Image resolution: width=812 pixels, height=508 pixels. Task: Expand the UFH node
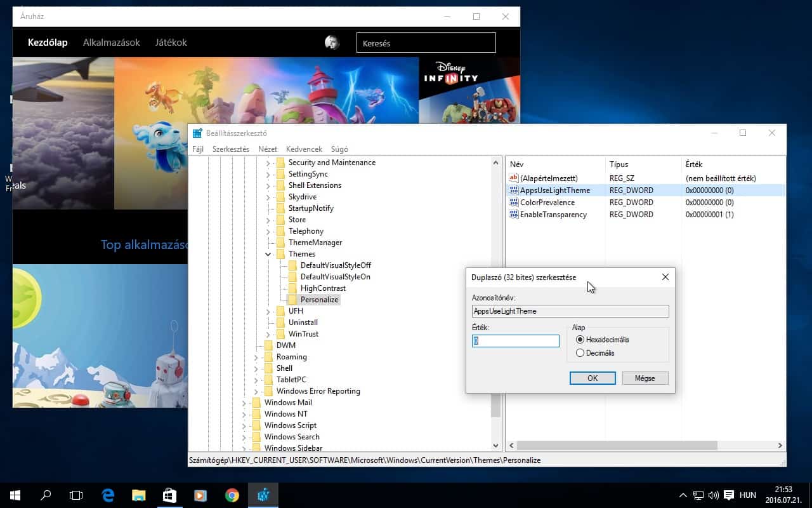[x=268, y=311]
